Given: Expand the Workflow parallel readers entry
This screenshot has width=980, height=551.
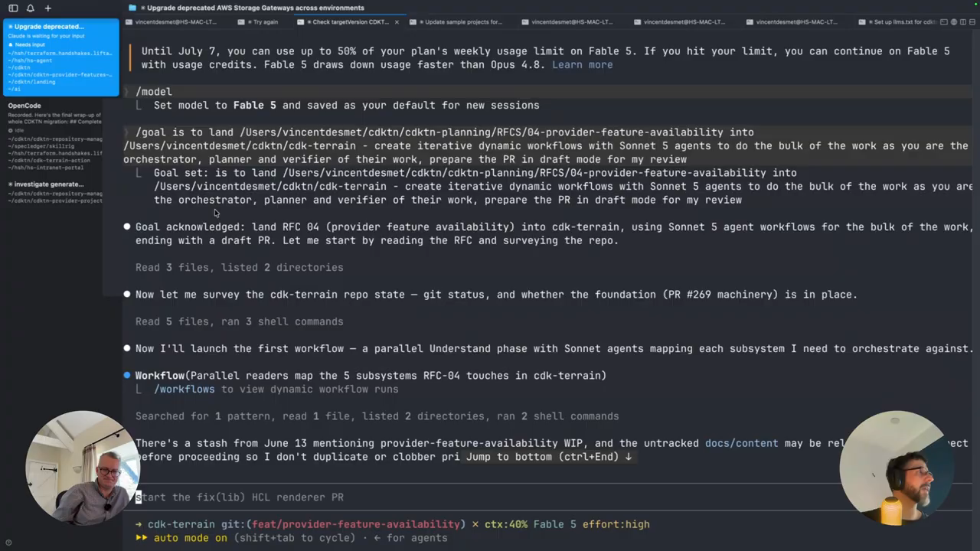Looking at the screenshot, I should pos(371,376).
